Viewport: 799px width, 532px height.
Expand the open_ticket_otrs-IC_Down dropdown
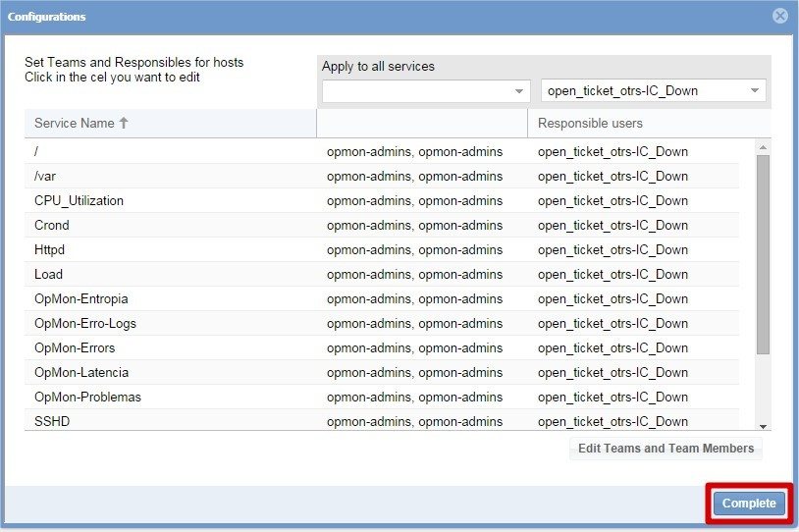pos(754,91)
